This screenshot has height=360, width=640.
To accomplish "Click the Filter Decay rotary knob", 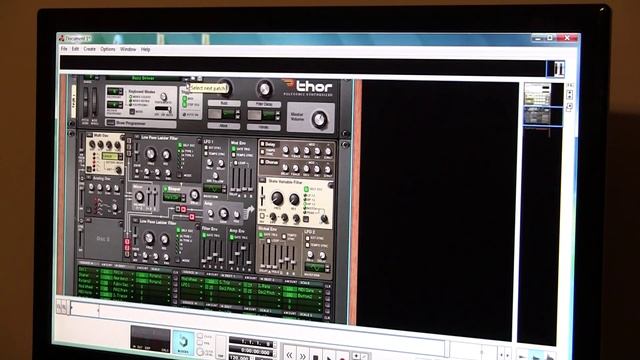I will [x=264, y=89].
